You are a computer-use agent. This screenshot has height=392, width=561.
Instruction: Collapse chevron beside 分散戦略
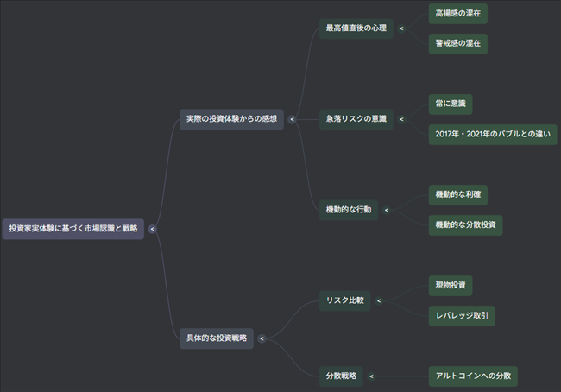371,376
